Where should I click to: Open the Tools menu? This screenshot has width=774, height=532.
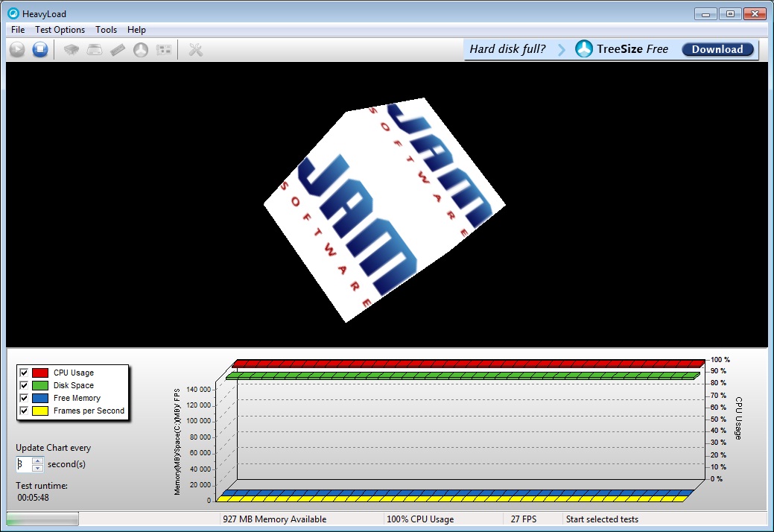(106, 30)
